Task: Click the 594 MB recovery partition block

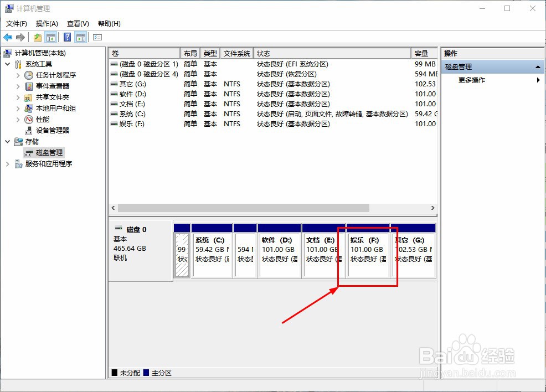Action: 245,251
